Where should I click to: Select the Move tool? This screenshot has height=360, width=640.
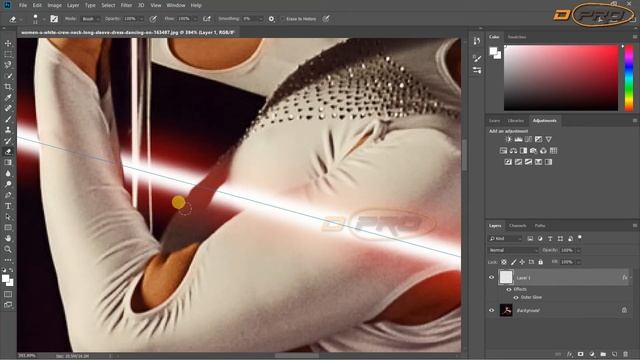click(8, 43)
